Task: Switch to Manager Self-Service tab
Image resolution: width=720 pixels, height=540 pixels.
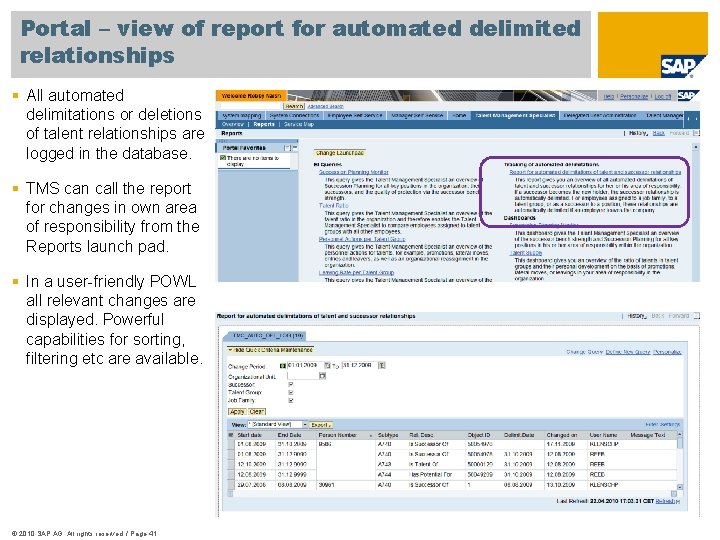Action: pyautogui.click(x=417, y=115)
